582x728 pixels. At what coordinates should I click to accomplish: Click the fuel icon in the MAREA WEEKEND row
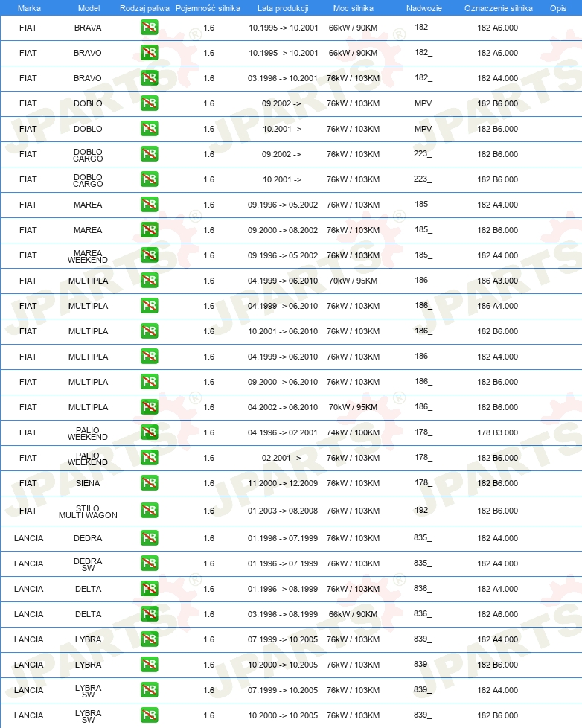pyautogui.click(x=150, y=255)
